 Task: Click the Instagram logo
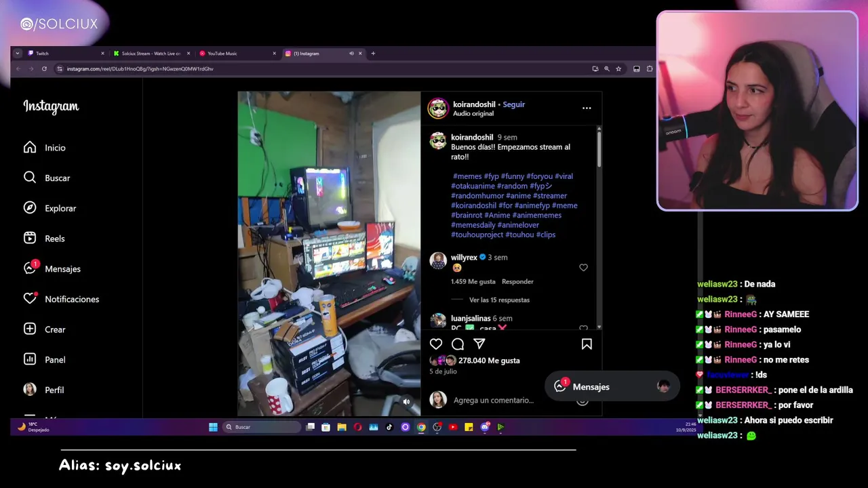coord(51,106)
